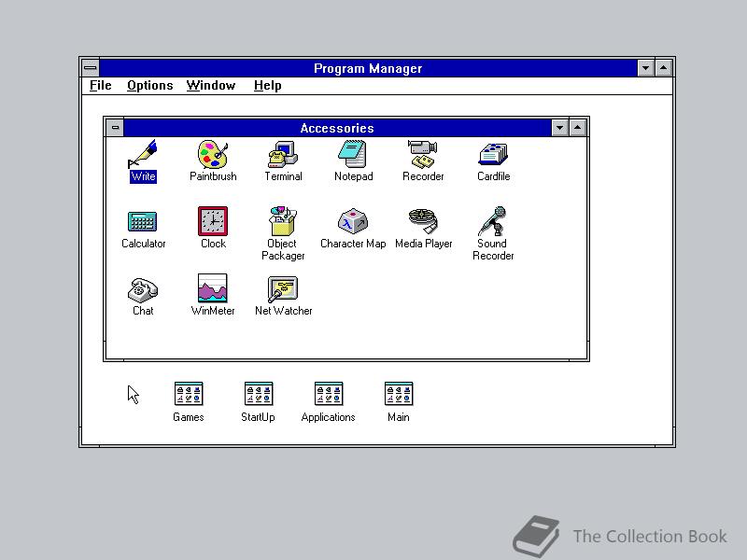Screen dimensions: 747x560
Task: Select the Object Packager icon
Action: point(283,221)
